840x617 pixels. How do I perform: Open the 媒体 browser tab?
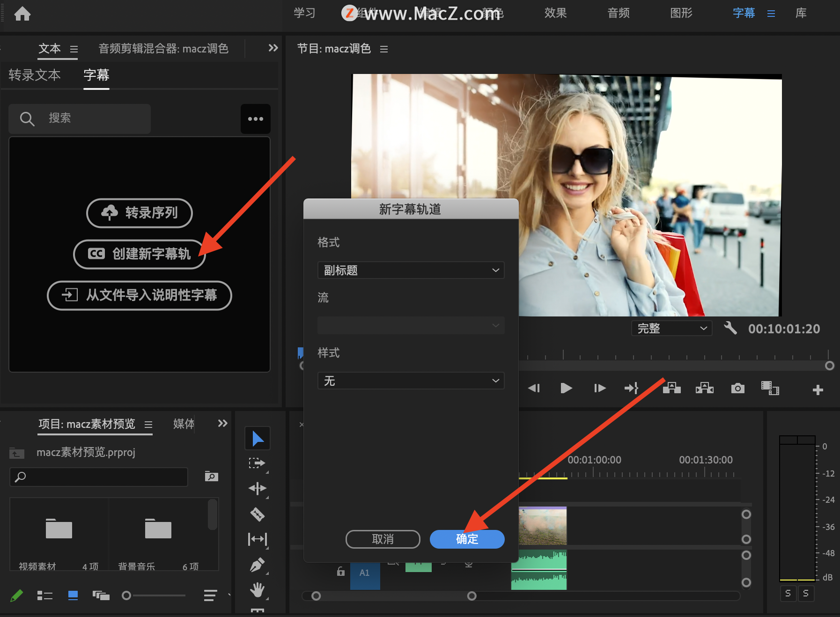[x=184, y=424]
